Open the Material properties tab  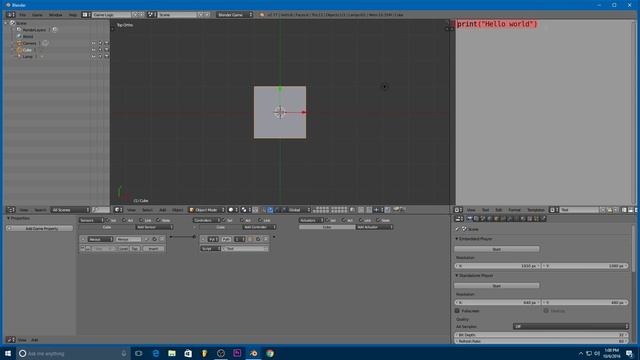click(522, 219)
